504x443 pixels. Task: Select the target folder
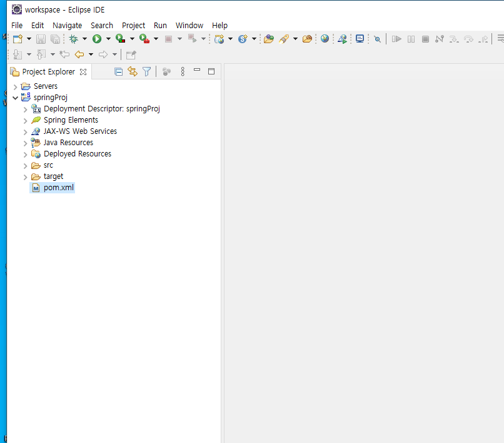pos(53,176)
